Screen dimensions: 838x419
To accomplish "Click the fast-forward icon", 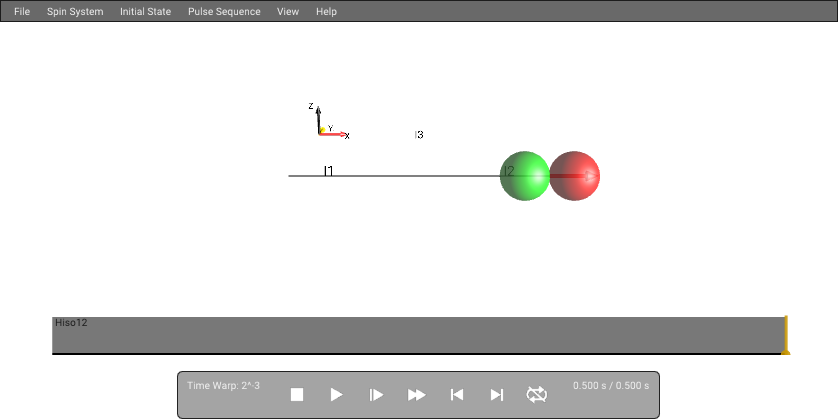I will (x=416, y=394).
